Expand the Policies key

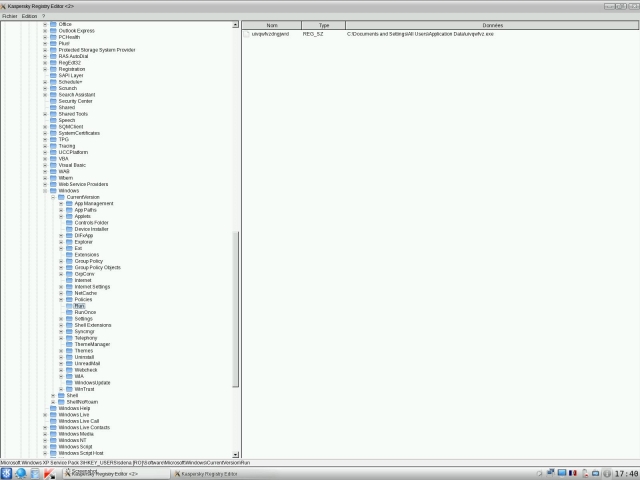pyautogui.click(x=61, y=300)
